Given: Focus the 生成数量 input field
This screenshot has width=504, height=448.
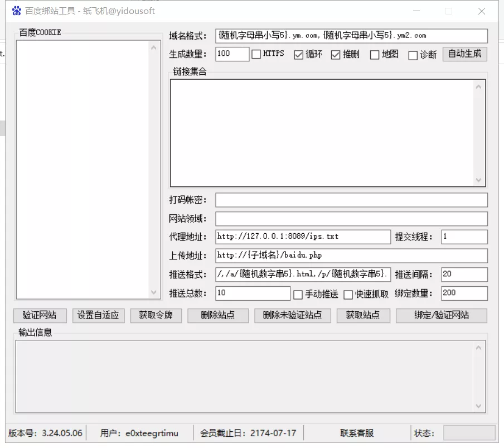Looking at the screenshot, I should pos(232,54).
